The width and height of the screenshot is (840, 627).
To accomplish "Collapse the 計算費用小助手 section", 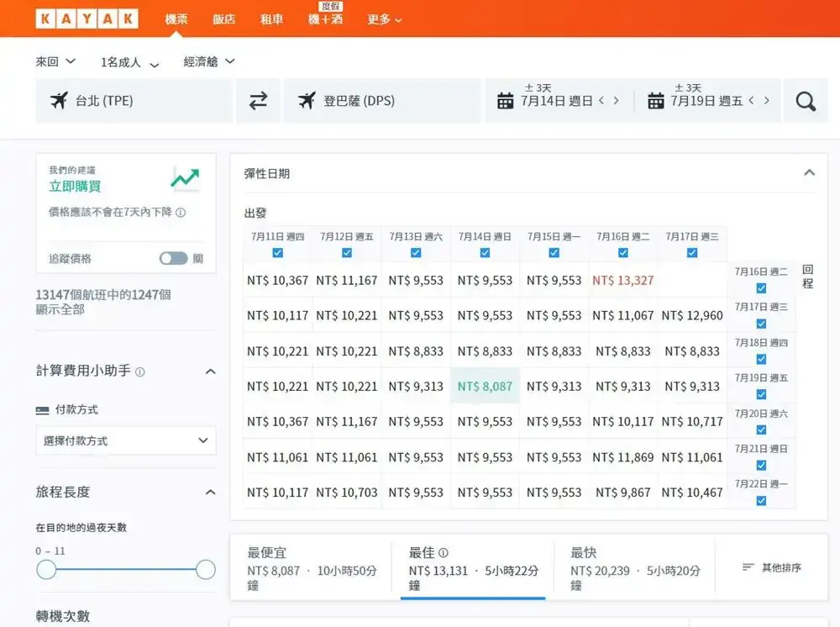I will [x=211, y=371].
